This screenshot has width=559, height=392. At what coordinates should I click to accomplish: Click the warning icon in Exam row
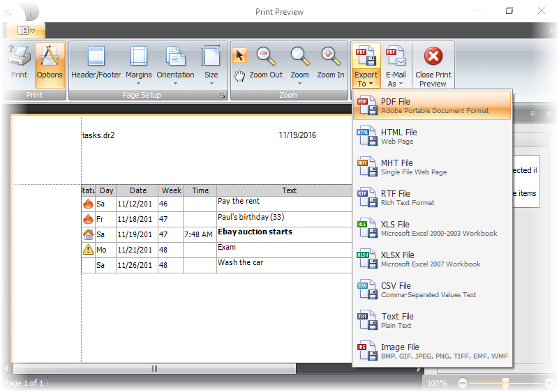pos(88,250)
